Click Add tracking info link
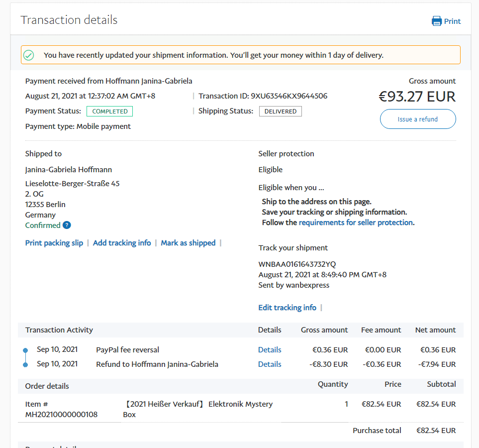 (x=122, y=243)
